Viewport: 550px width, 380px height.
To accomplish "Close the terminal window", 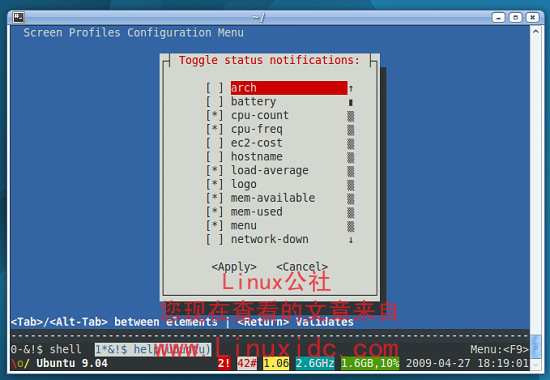I will point(532,17).
